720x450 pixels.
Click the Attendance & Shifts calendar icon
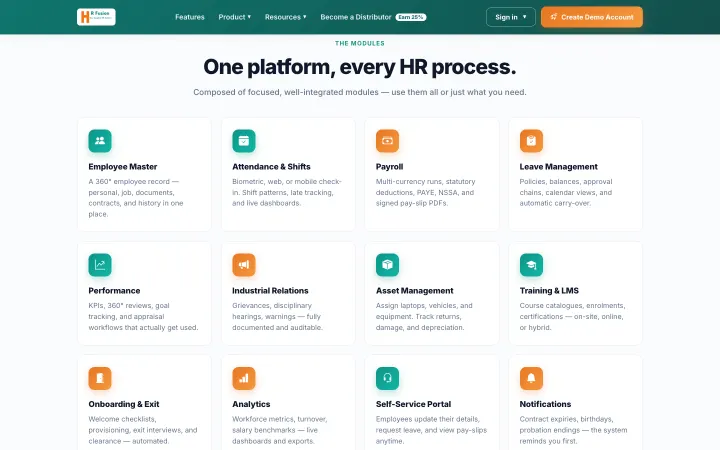point(244,141)
